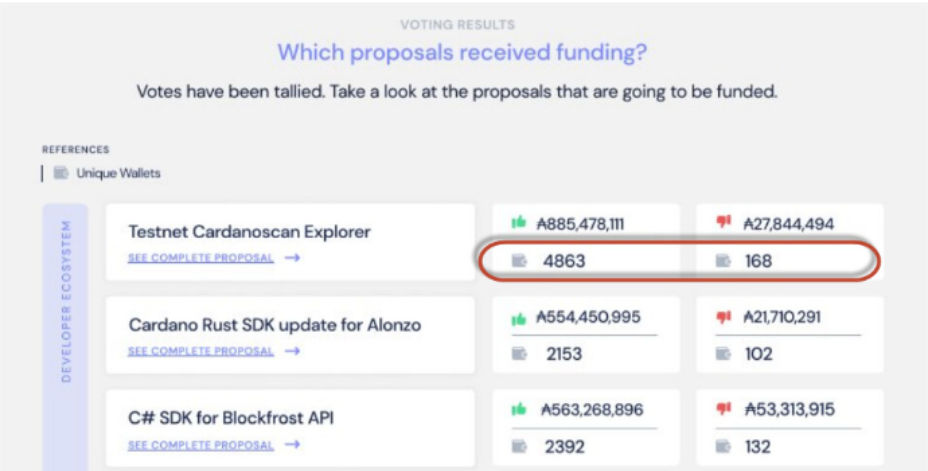This screenshot has height=471, width=928.
Task: Click the Testnet Cardanoscan Explorer proposal title
Action: click(249, 232)
